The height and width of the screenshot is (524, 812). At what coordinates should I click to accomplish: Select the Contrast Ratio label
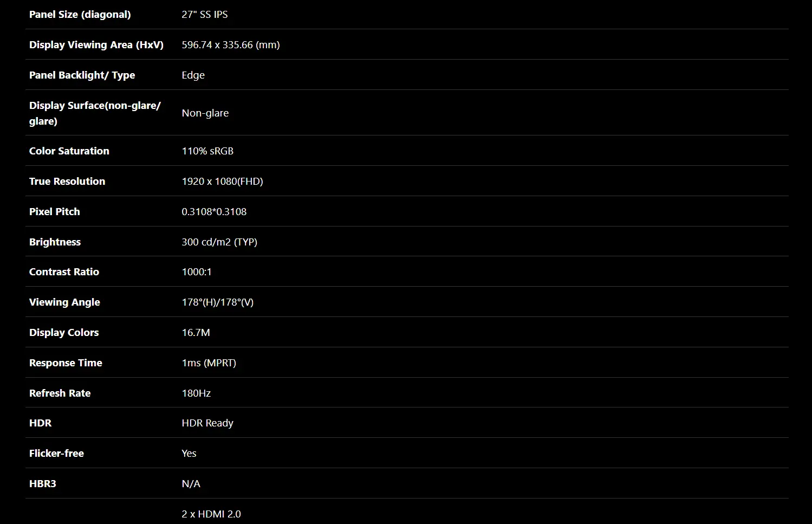point(64,272)
